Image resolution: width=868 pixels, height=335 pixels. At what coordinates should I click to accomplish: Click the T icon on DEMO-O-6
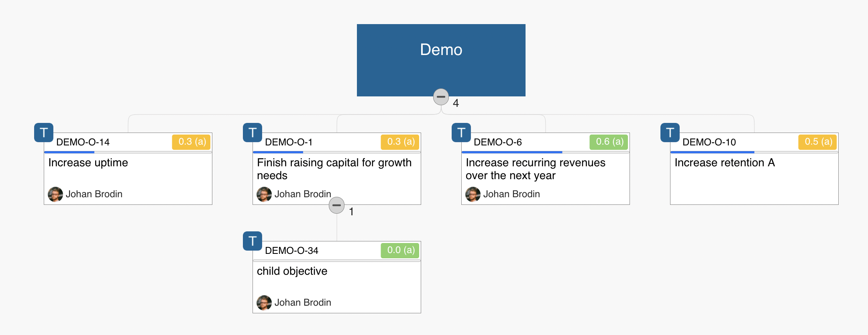pyautogui.click(x=461, y=133)
